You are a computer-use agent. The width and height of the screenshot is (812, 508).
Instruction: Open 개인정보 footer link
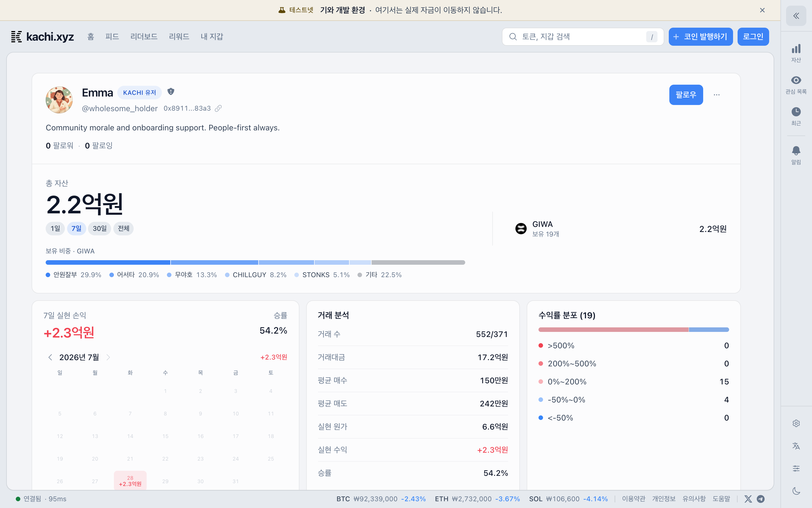click(664, 499)
